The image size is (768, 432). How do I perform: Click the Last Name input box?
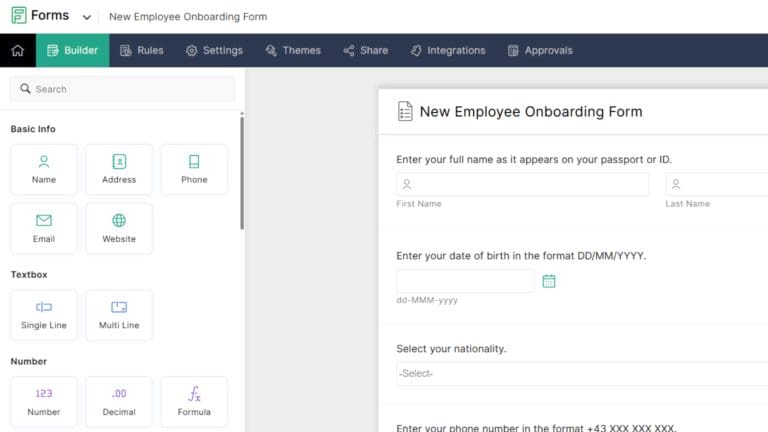717,184
